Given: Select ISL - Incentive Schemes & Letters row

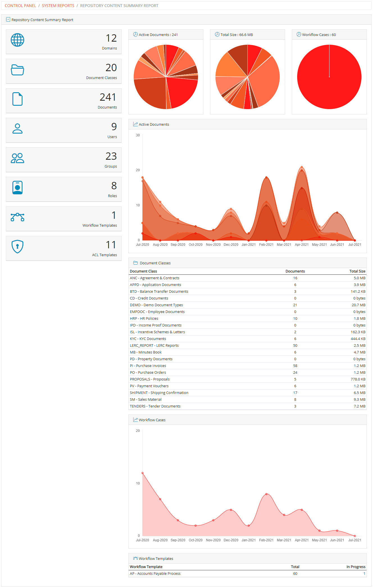Looking at the screenshot, I should click(247, 332).
